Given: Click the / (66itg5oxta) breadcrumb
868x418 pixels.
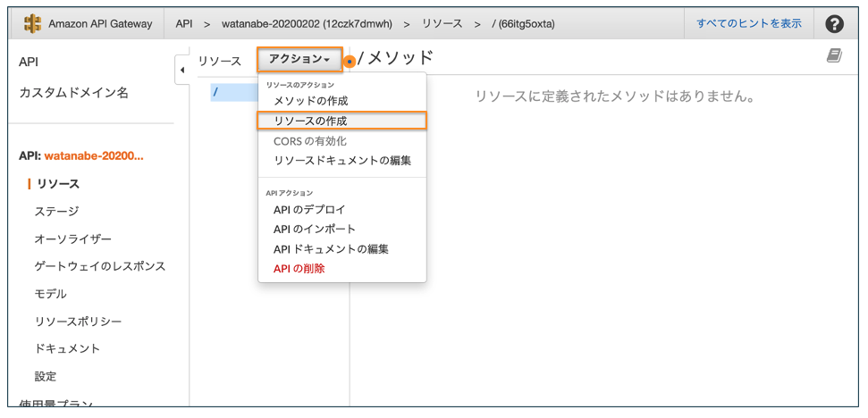Looking at the screenshot, I should click(x=523, y=24).
